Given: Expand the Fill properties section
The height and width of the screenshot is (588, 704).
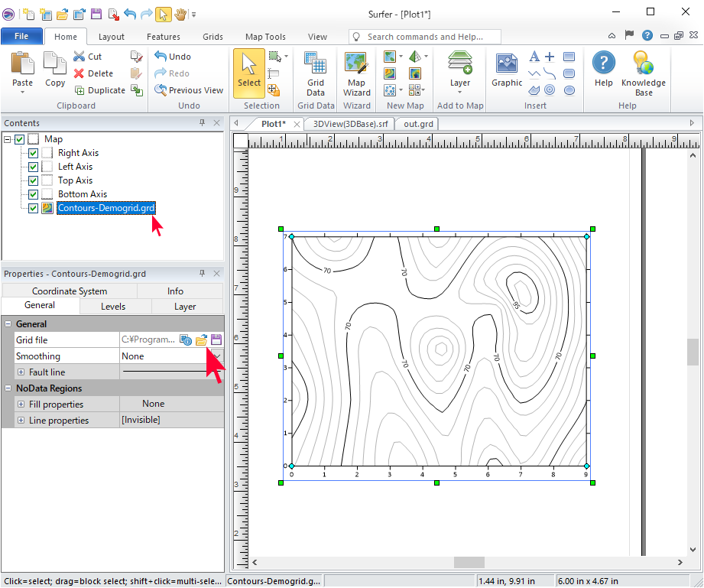Looking at the screenshot, I should (x=21, y=404).
